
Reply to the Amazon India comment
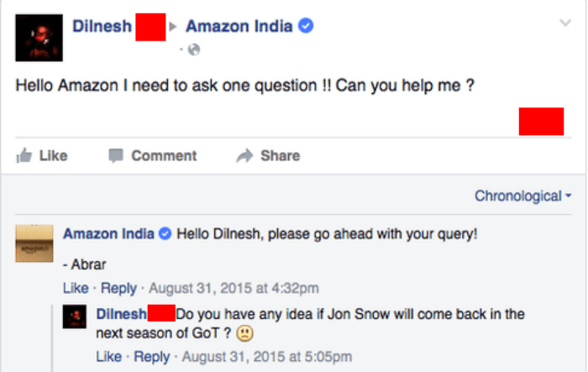click(x=118, y=288)
